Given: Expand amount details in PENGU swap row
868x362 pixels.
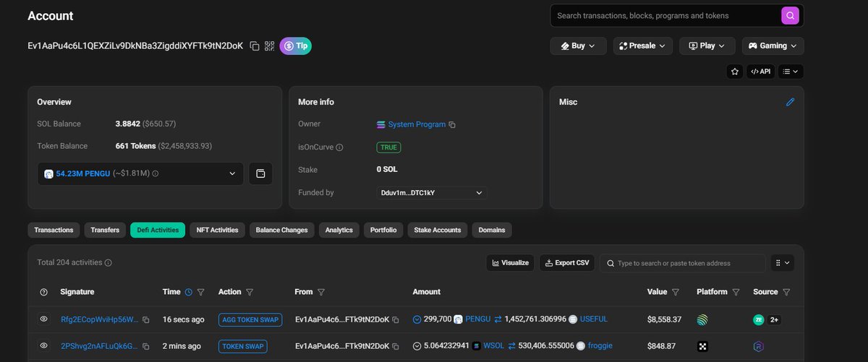Looking at the screenshot, I should click(x=417, y=319).
